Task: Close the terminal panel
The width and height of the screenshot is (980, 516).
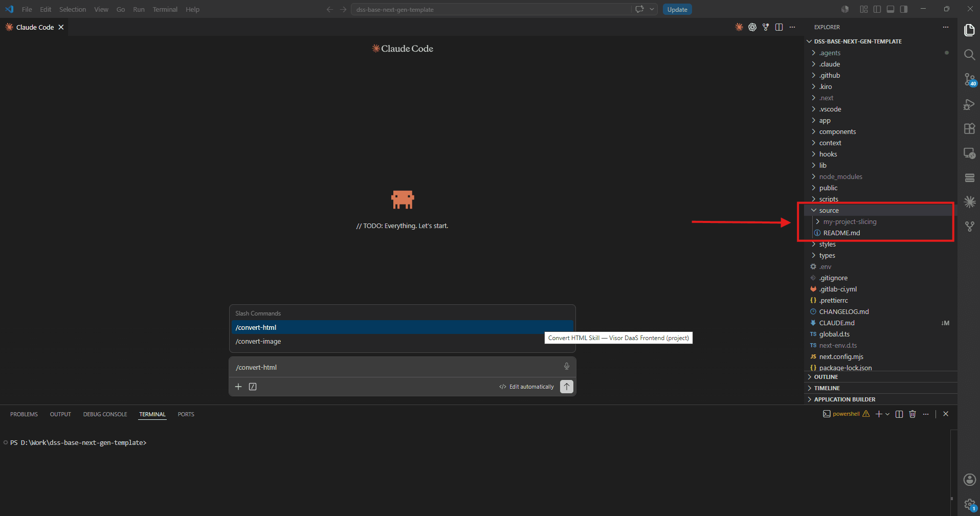Action: point(946,414)
